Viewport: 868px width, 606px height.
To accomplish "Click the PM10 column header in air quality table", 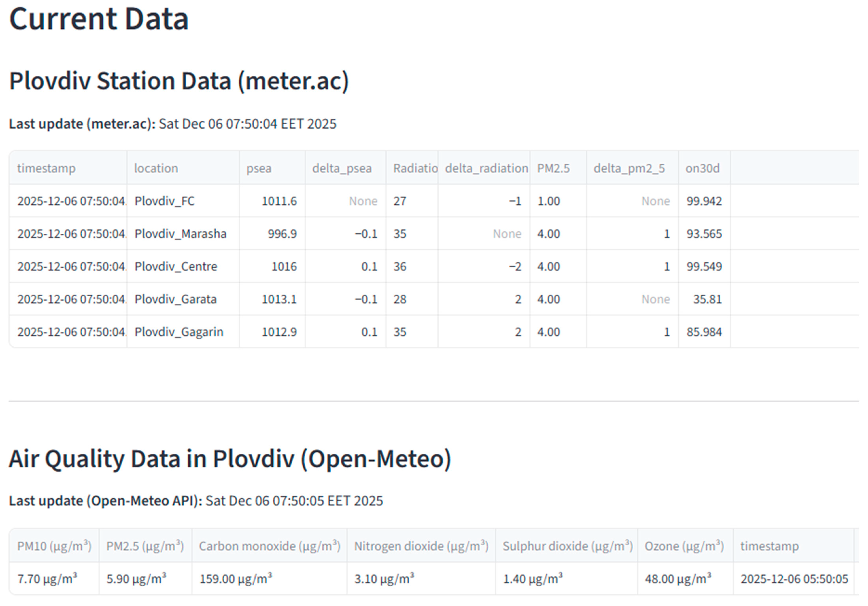I will tap(54, 546).
